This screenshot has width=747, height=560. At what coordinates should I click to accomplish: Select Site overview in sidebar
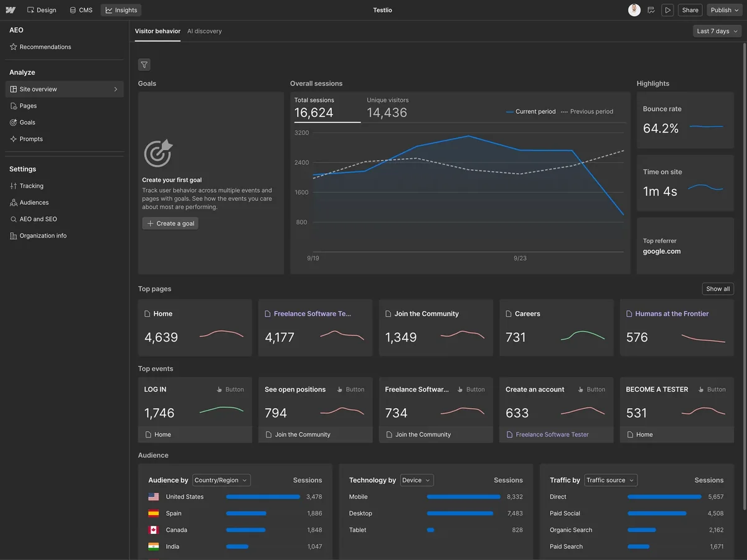coord(65,89)
